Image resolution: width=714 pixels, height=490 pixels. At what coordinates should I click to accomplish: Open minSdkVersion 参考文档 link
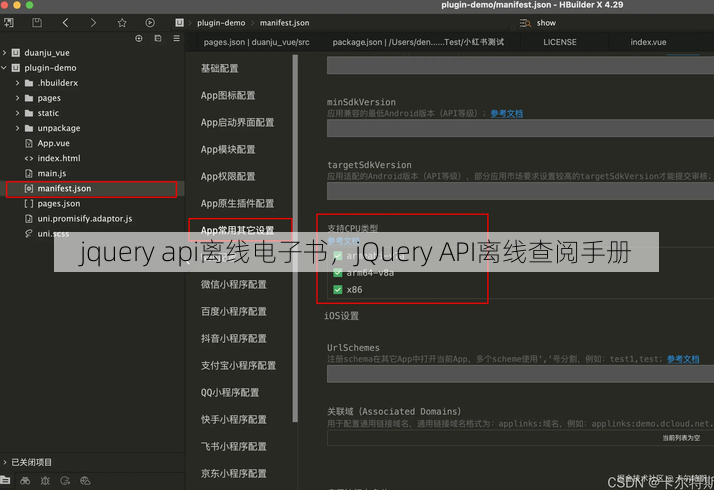pos(506,113)
